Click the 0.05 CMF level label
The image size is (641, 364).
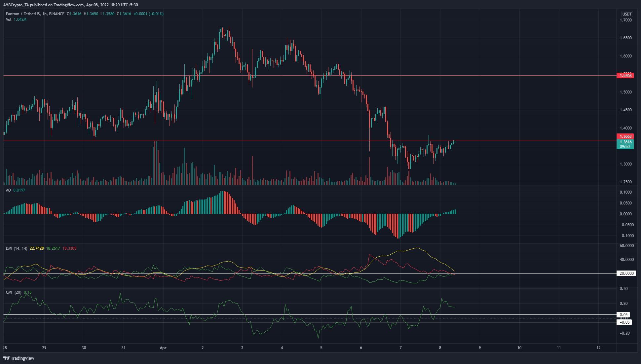click(623, 315)
